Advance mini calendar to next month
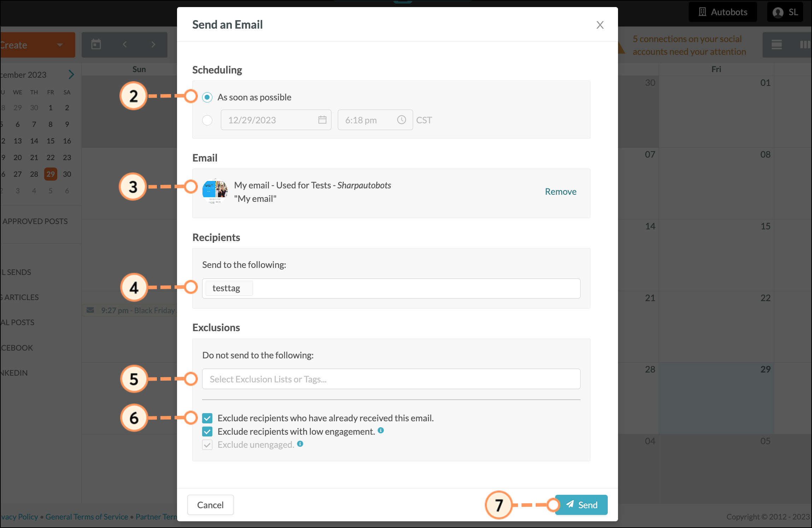This screenshot has width=812, height=528. click(x=71, y=75)
